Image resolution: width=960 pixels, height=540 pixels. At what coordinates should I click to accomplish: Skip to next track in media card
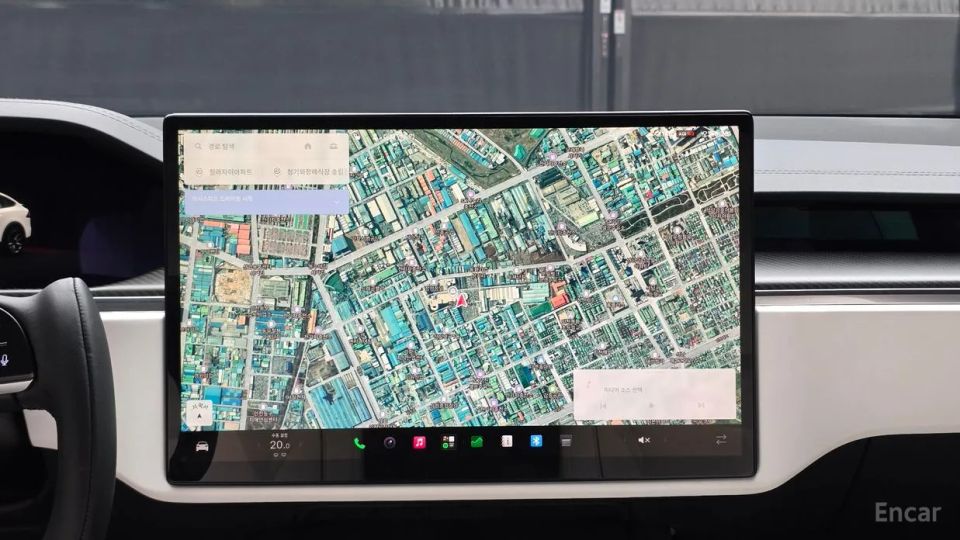click(700, 405)
